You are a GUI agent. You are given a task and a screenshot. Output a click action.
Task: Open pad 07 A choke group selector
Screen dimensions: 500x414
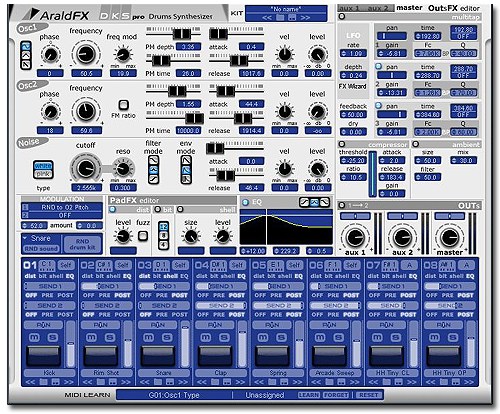point(409,265)
